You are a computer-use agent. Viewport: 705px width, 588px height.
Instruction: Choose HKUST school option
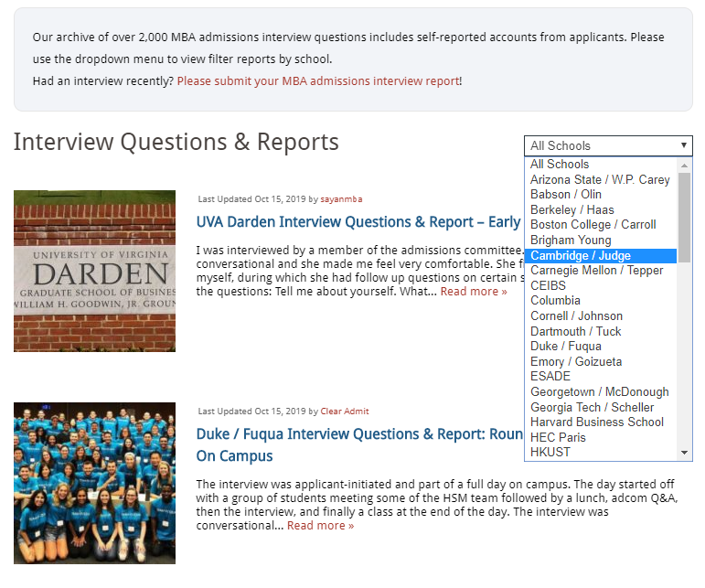601,453
